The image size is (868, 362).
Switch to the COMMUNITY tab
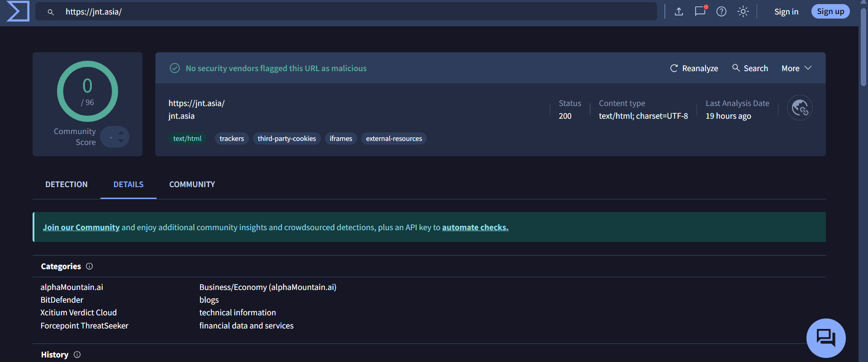pos(192,184)
